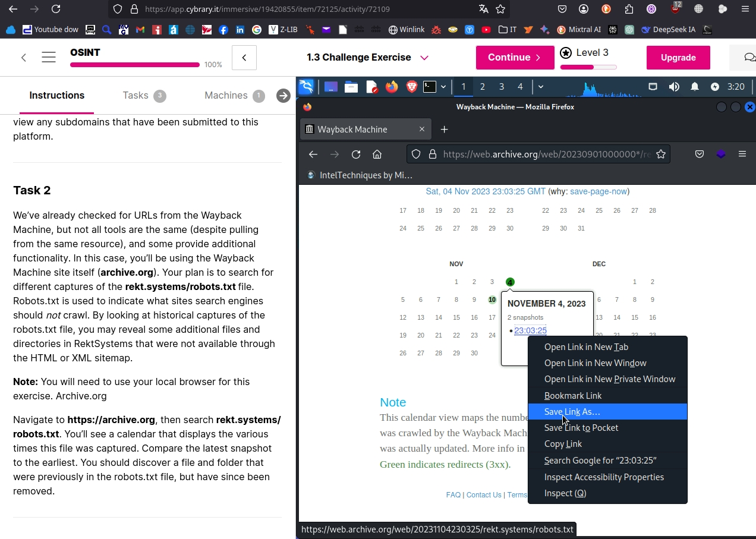Open the Winlink bookmark
Screen dimensions: 756x539
(407, 29)
